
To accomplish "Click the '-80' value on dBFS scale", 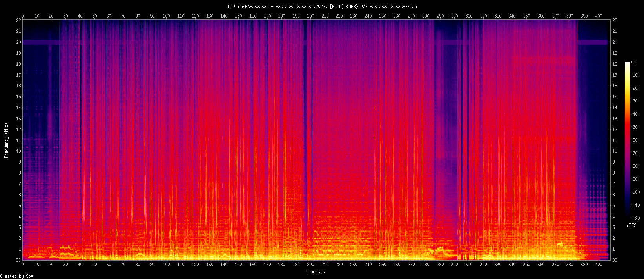I will [x=634, y=166].
